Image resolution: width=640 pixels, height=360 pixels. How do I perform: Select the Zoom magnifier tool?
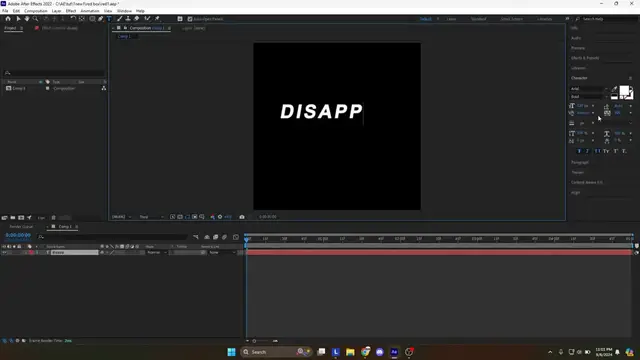point(36,19)
